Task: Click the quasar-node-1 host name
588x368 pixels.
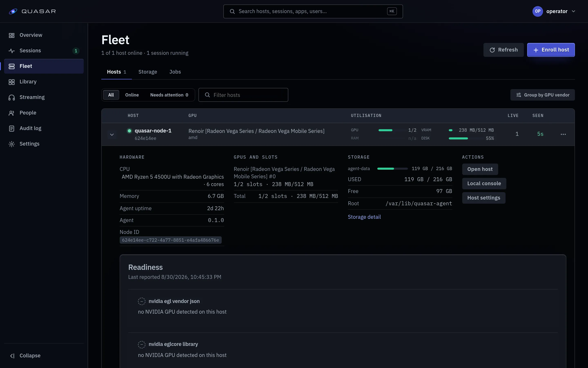Action: point(153,131)
